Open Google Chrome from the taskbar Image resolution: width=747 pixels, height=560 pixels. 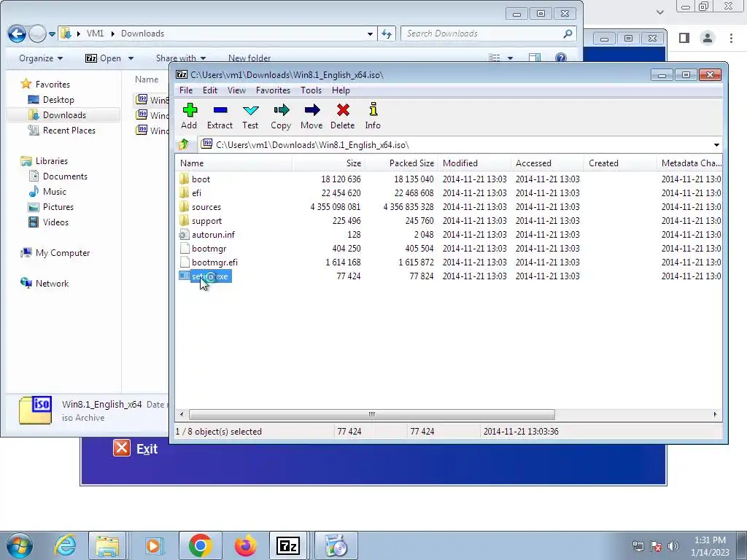[x=200, y=545]
